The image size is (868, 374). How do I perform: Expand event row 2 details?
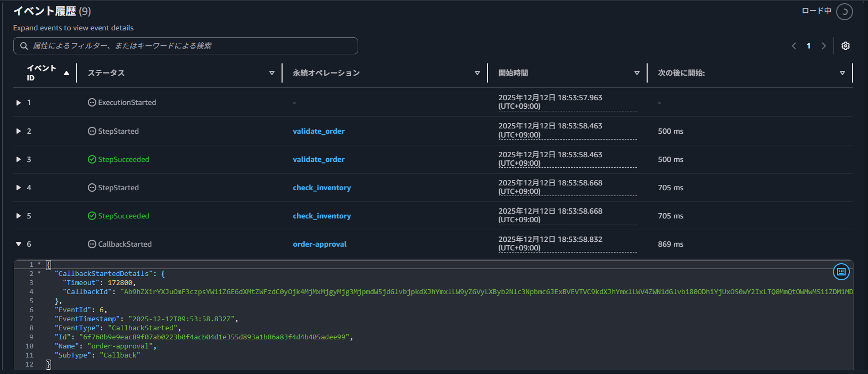coord(19,131)
